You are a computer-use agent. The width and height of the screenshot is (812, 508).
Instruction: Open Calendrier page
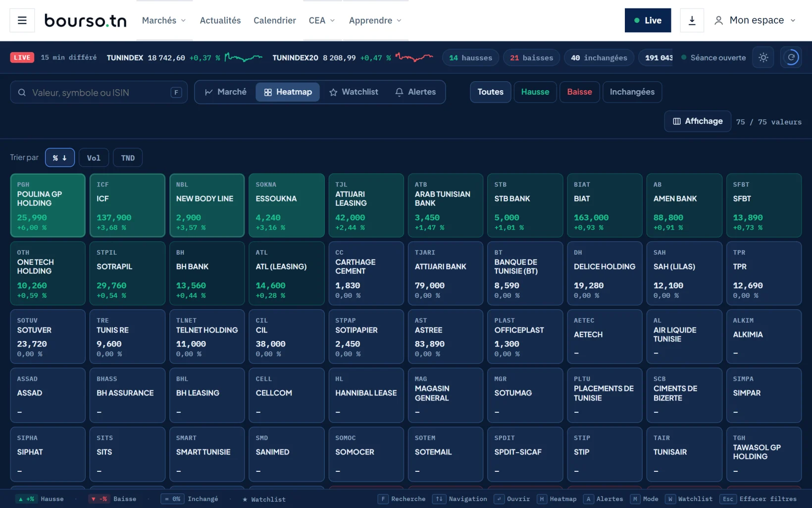click(275, 20)
